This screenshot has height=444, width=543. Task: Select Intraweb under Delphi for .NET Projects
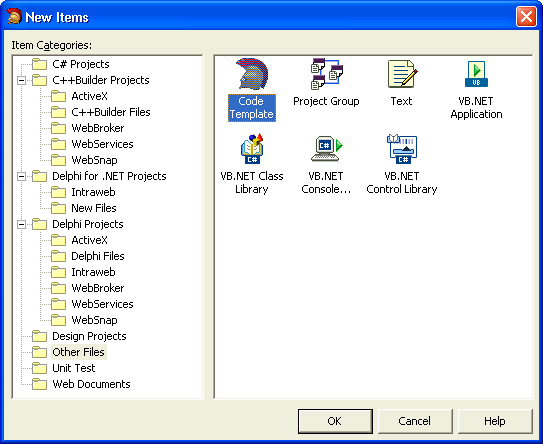click(93, 192)
